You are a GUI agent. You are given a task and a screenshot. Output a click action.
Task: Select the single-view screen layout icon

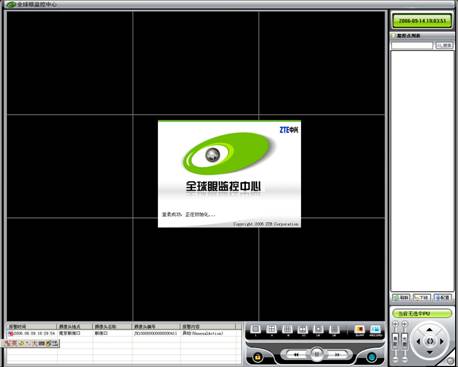[256, 329]
